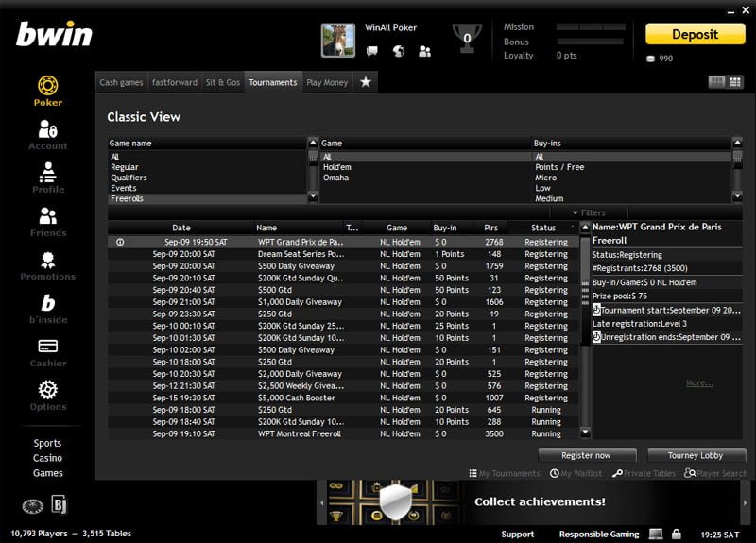Switch to the grid view layout icon
The image size is (756, 543).
735,82
